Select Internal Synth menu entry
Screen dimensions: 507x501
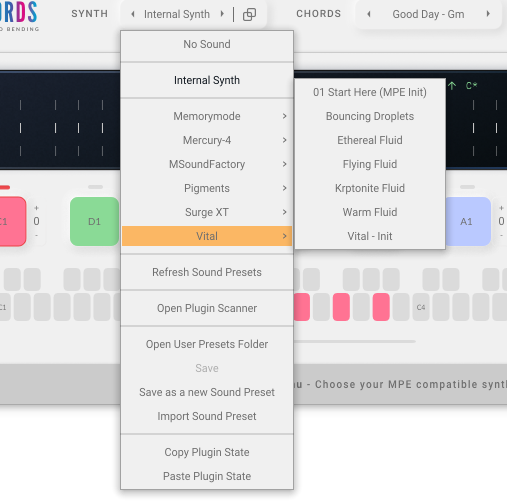point(207,80)
